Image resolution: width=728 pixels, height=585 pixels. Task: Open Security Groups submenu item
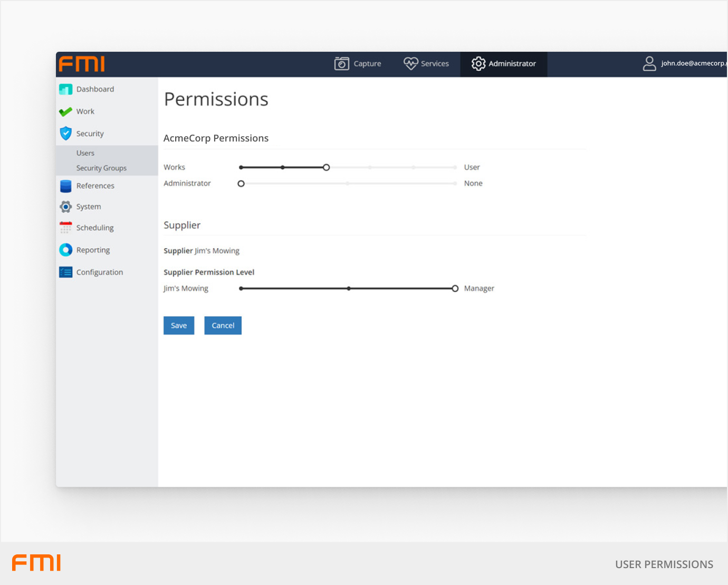(x=101, y=168)
